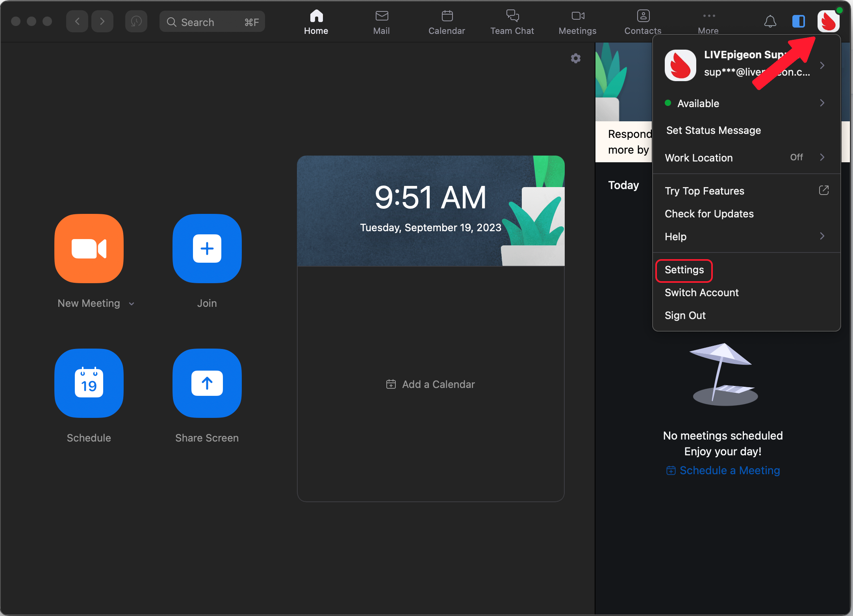Viewport: 853px width, 616px height.
Task: Open the Schedule calendar icon
Action: click(x=89, y=383)
